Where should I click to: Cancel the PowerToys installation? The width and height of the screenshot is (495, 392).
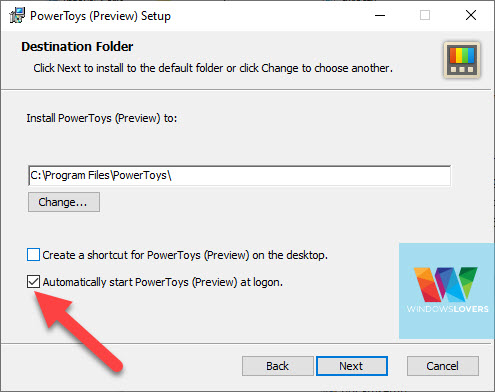click(x=443, y=366)
